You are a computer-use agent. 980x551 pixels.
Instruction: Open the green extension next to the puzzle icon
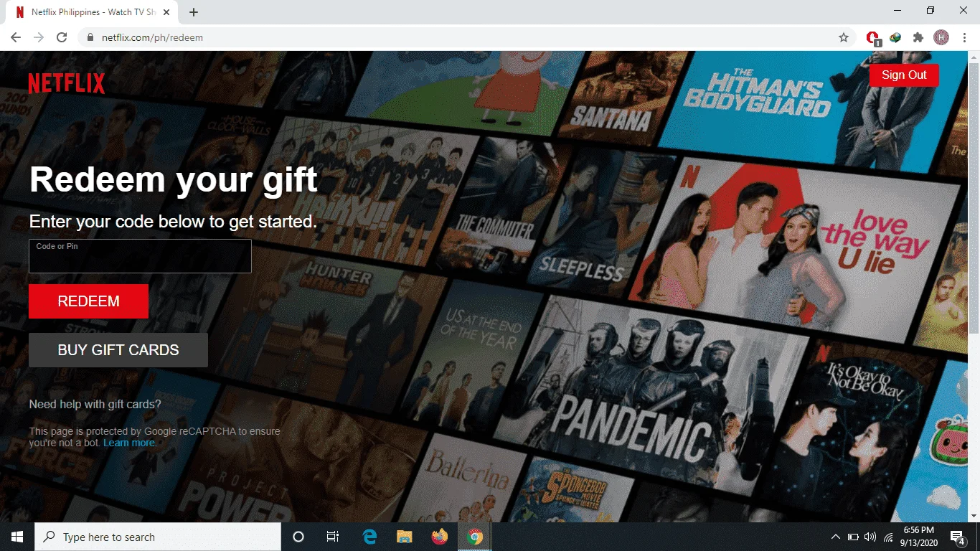click(895, 37)
